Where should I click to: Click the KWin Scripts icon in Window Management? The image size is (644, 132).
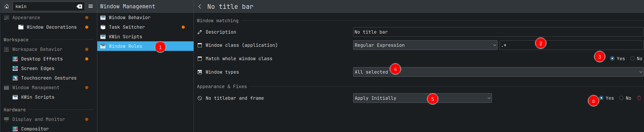[x=103, y=37]
